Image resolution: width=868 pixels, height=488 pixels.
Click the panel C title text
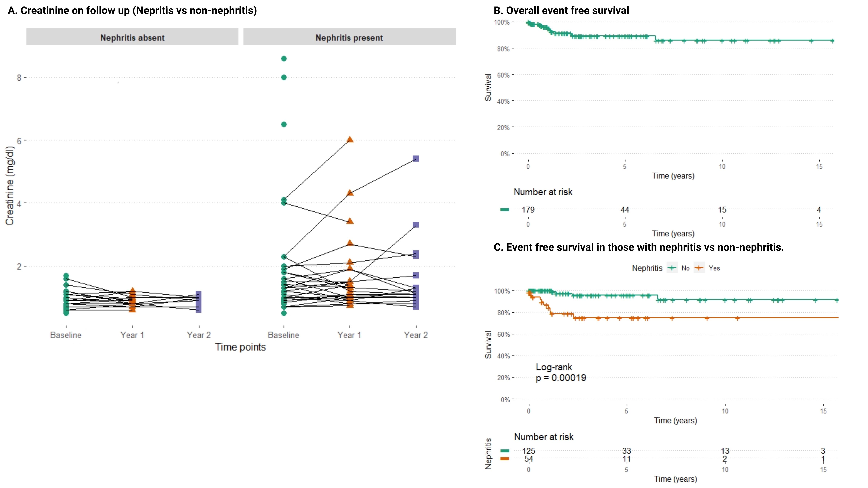(x=639, y=247)
